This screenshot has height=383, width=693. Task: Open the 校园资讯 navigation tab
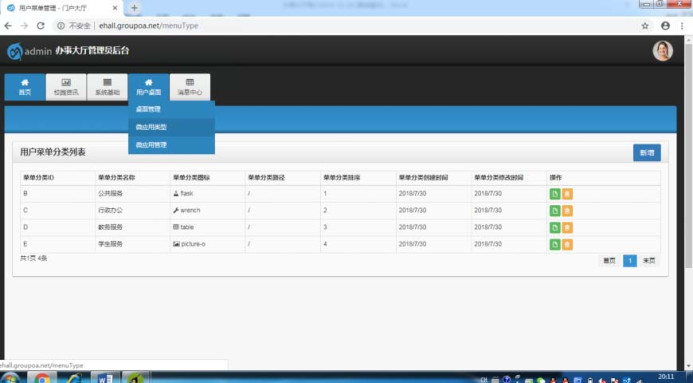(x=66, y=87)
